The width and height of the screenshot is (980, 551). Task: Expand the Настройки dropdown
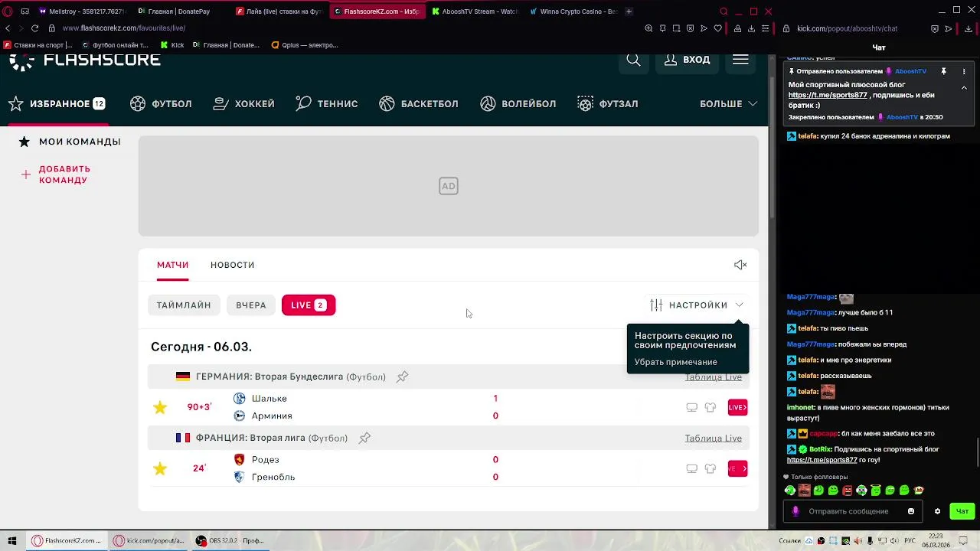click(x=697, y=305)
